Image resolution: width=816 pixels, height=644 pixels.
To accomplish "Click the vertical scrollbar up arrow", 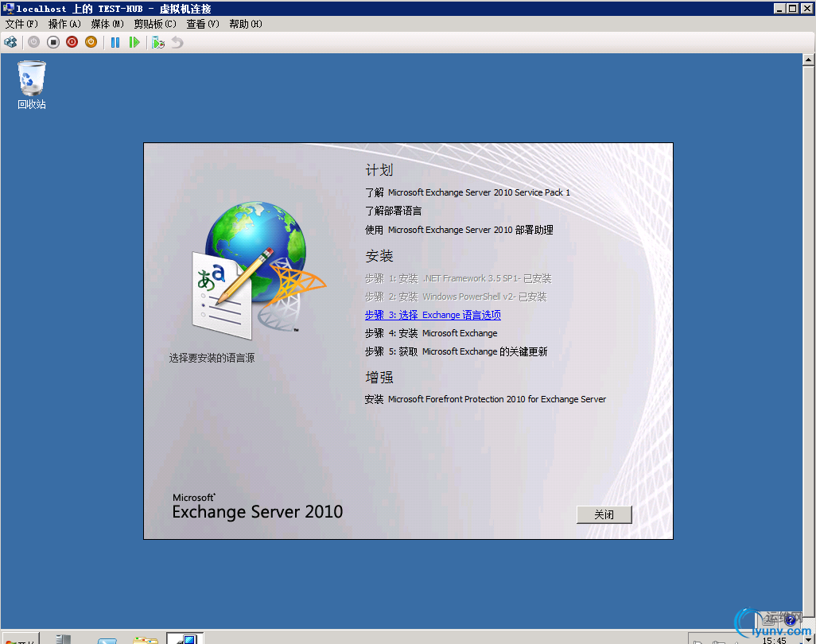I will coord(808,60).
